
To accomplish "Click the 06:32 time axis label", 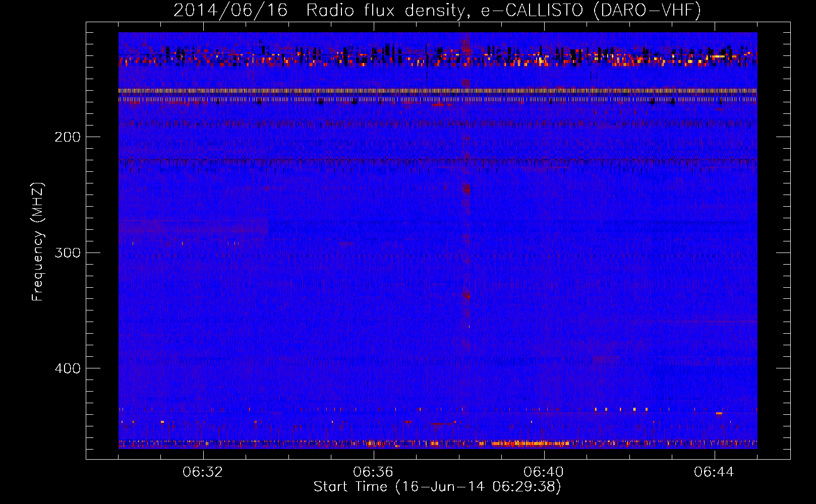I will tap(203, 472).
